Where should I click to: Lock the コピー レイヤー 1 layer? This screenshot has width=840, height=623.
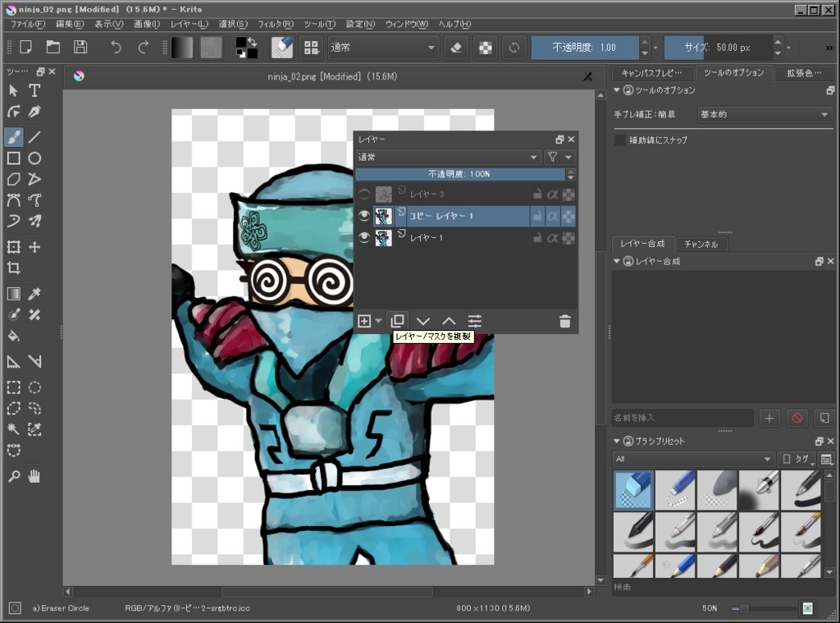pyautogui.click(x=536, y=216)
